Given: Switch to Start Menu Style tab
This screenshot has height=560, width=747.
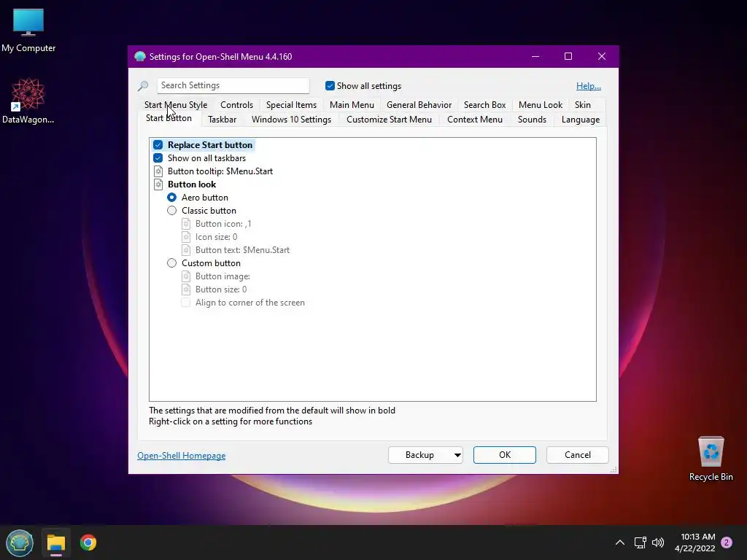Looking at the screenshot, I should 176,105.
